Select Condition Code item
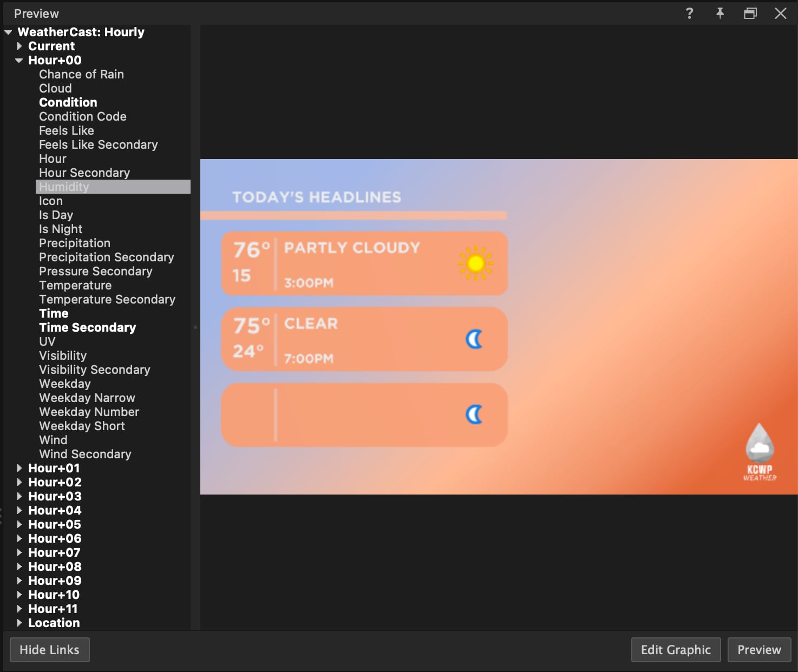Screen dimensions: 798x672 [x=83, y=117]
